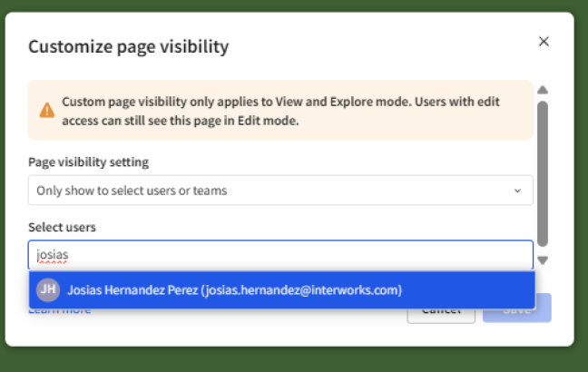Click the 'Select users' label
Screen dimensions: 588x372
[x=62, y=227]
